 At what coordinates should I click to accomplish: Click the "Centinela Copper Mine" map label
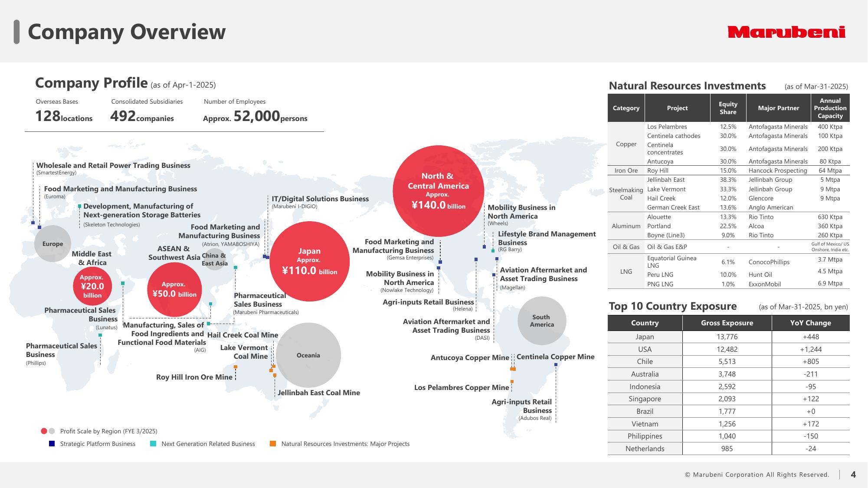click(x=556, y=357)
